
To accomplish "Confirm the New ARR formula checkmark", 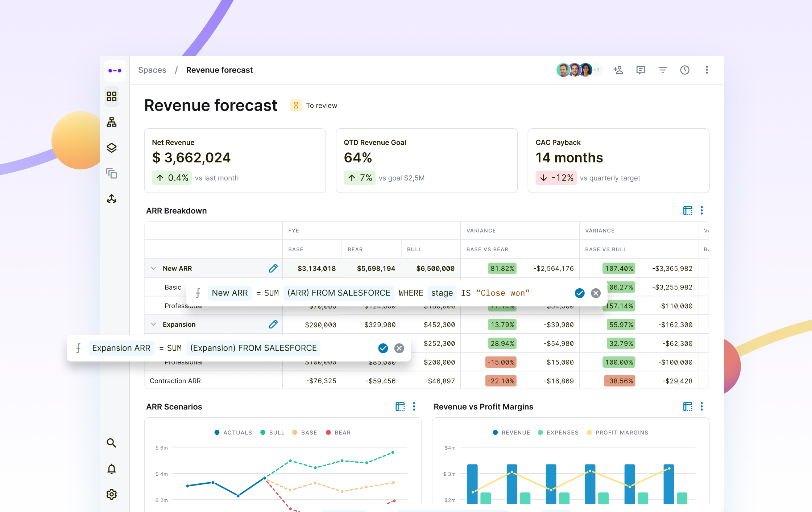I will click(x=580, y=293).
